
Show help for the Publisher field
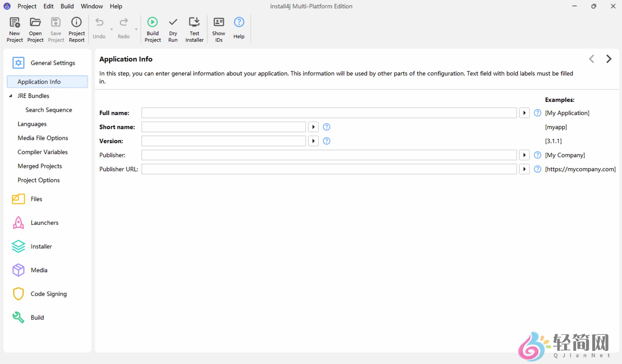coord(537,155)
